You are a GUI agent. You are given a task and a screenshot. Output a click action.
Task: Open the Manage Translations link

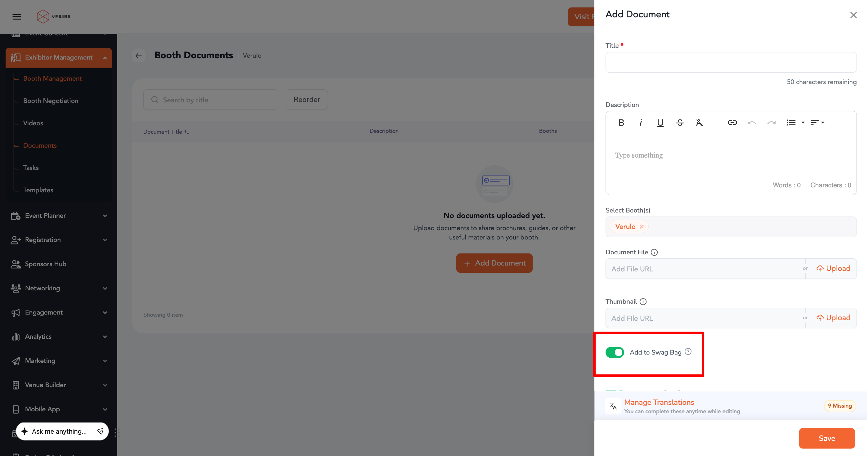(659, 402)
